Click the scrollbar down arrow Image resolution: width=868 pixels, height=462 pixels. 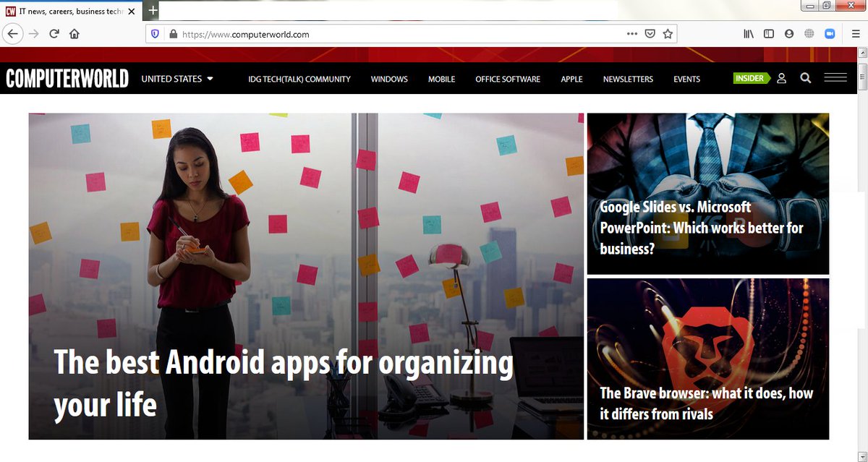tap(861, 455)
